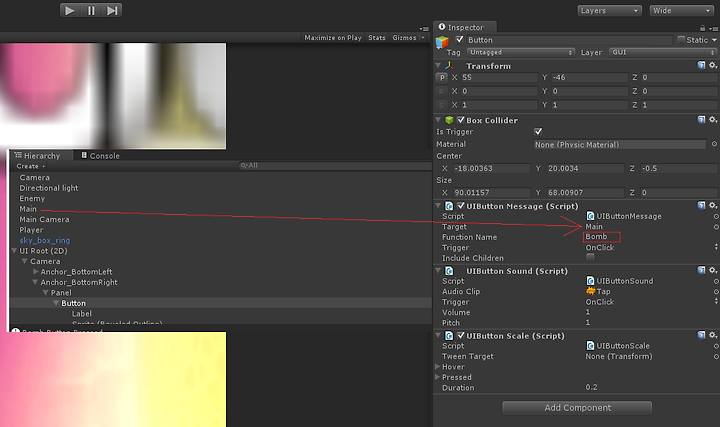The width and height of the screenshot is (720, 427).
Task: Click the Play button in the toolbar
Action: 70,10
